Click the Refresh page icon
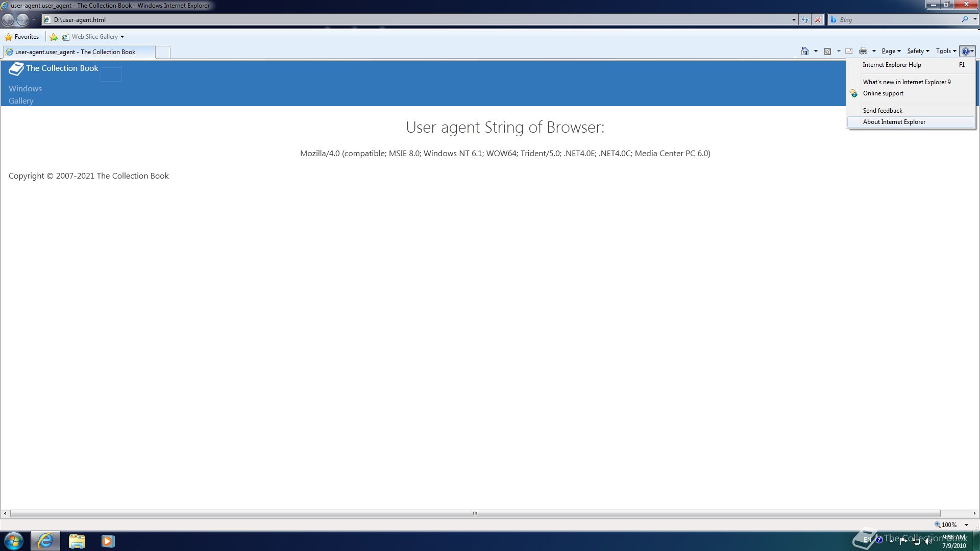Screen dimensions: 980x551 (x=805, y=19)
